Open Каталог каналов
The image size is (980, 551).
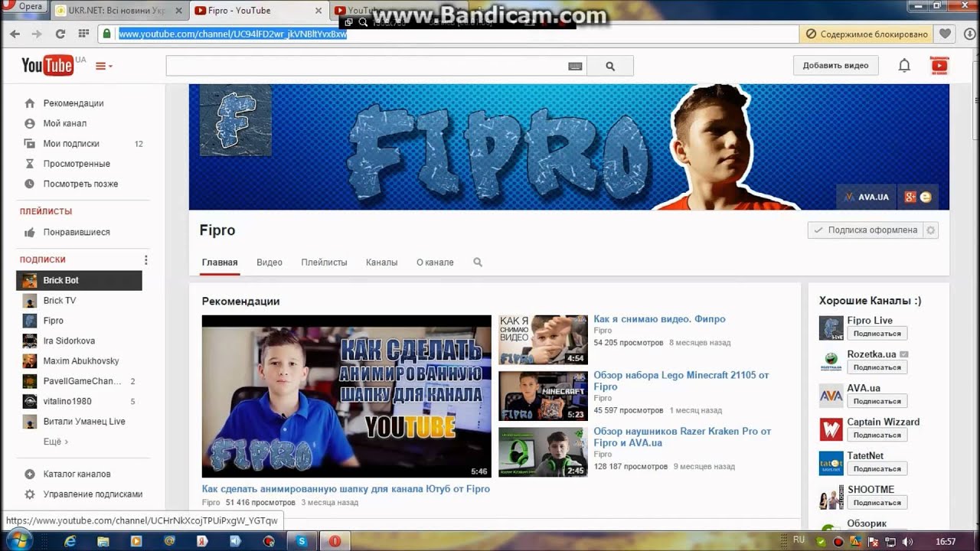pos(77,474)
